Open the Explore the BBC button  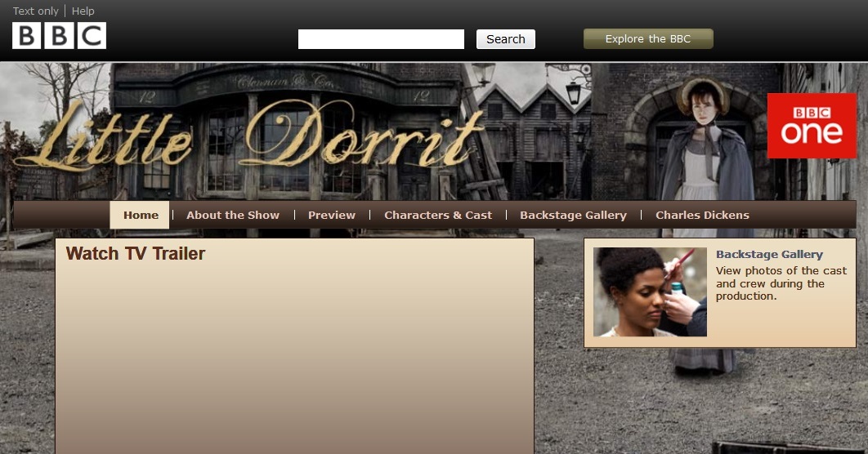[x=648, y=38]
